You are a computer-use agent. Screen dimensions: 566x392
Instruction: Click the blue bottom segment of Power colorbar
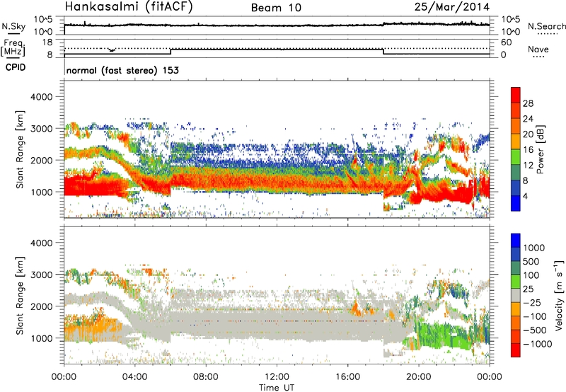tap(516, 203)
